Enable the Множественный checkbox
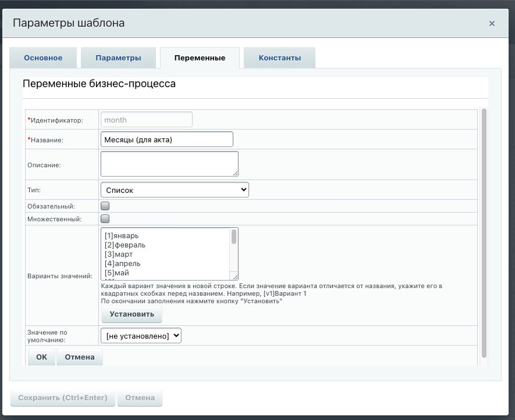515x420 pixels. pyautogui.click(x=105, y=219)
